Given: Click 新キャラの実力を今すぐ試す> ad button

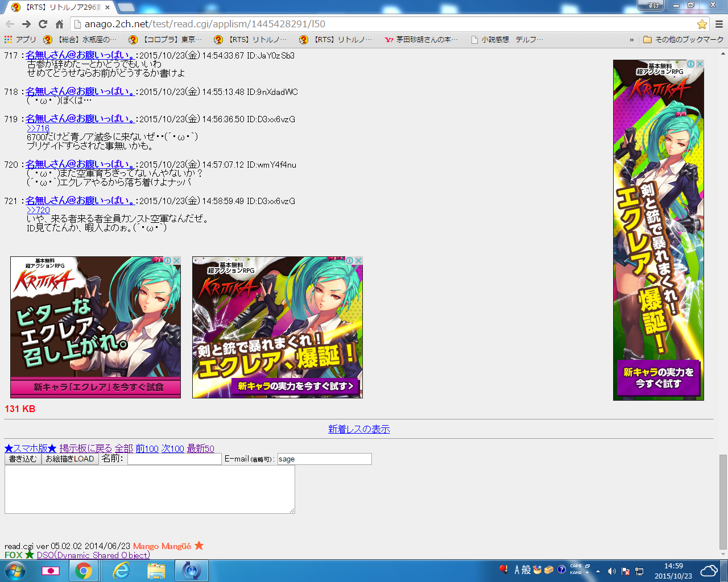Looking at the screenshot, I should tap(295, 386).
